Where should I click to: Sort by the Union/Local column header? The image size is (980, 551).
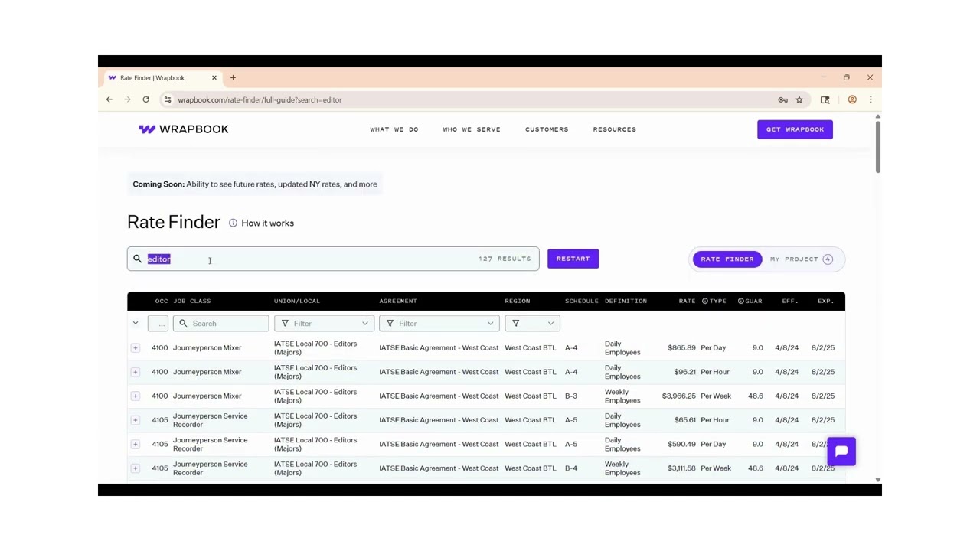[x=297, y=301]
